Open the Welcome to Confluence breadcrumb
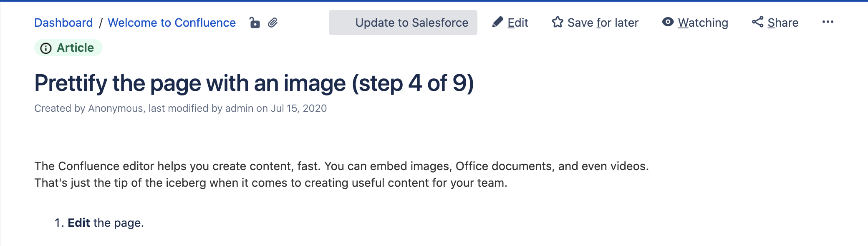 coord(172,23)
